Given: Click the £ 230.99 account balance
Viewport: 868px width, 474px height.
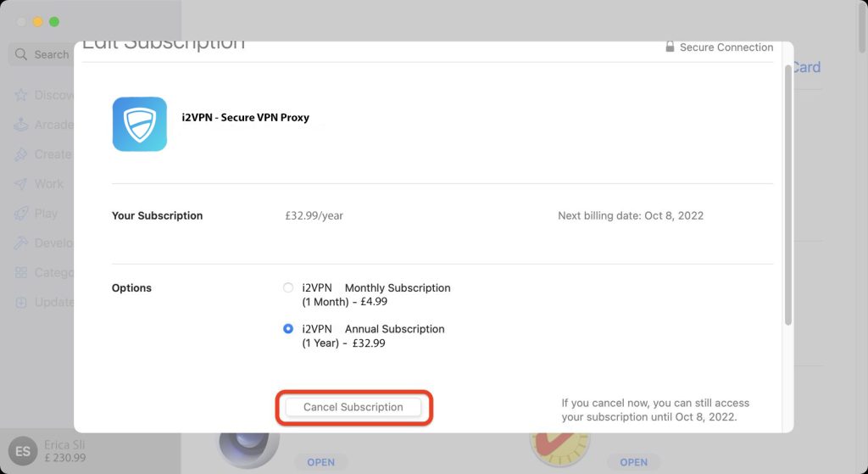Looking at the screenshot, I should tap(64, 458).
